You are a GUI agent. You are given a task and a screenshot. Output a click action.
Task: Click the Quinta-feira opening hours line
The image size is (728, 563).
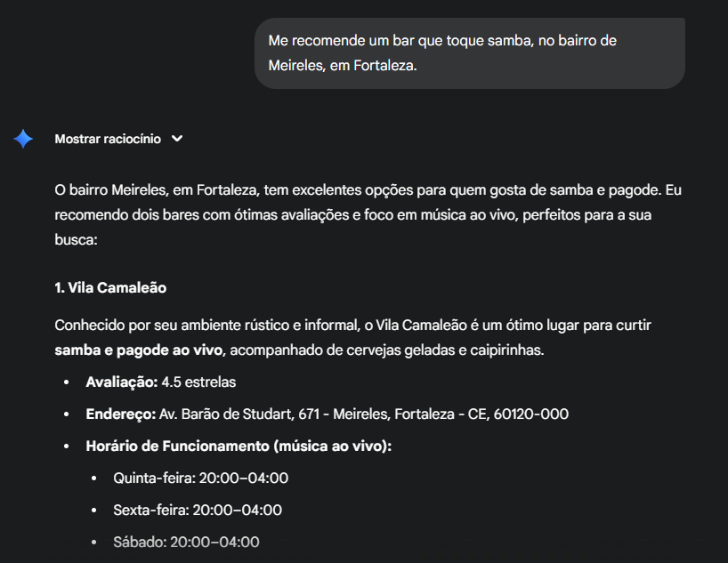tap(200, 478)
